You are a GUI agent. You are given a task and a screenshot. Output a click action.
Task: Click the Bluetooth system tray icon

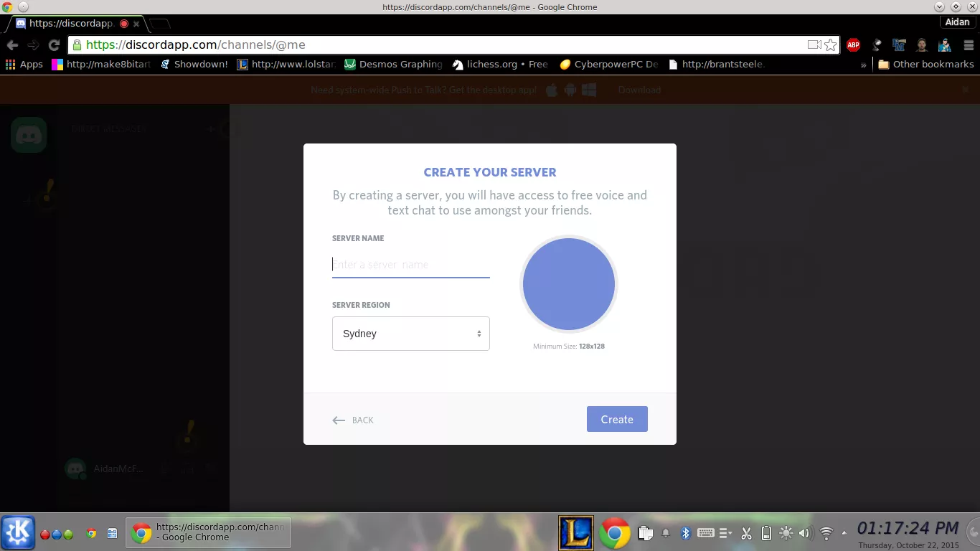[x=685, y=533]
